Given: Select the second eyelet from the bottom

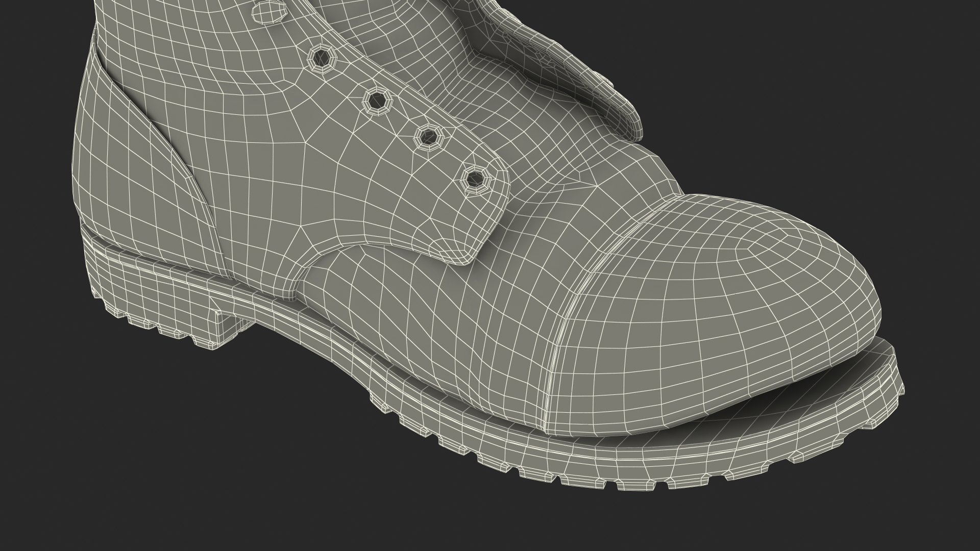Looking at the screenshot, I should (x=428, y=137).
